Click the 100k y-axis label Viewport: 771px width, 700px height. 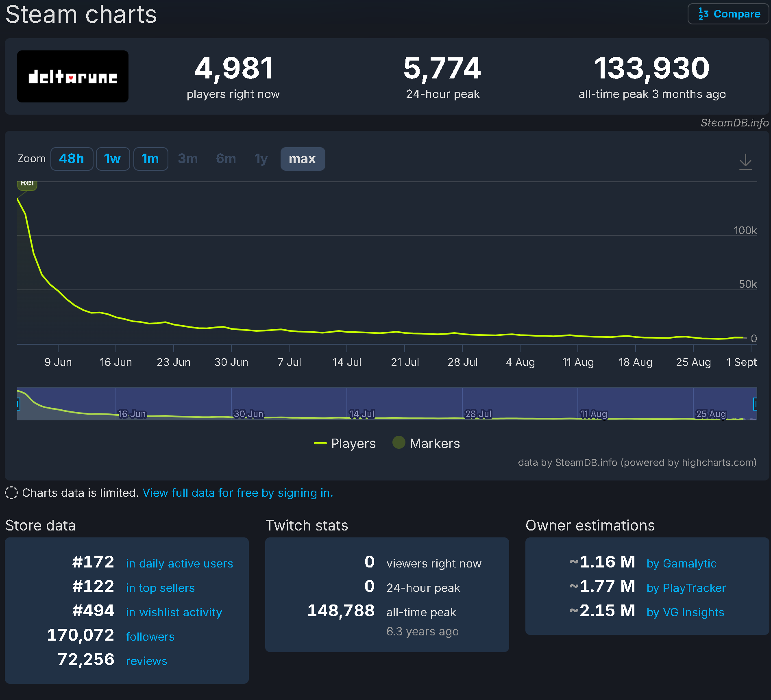tap(745, 230)
